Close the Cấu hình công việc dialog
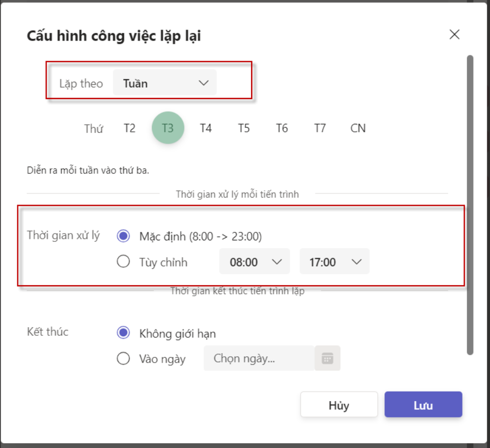The image size is (490, 448). [454, 35]
